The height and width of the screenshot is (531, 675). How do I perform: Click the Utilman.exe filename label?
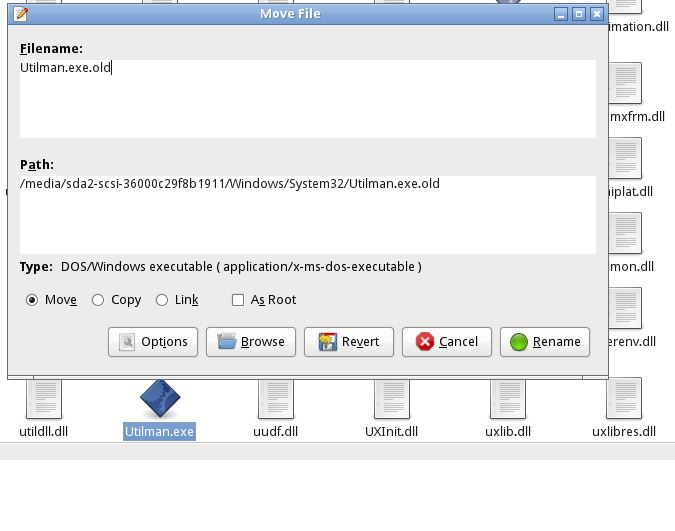tap(159, 432)
